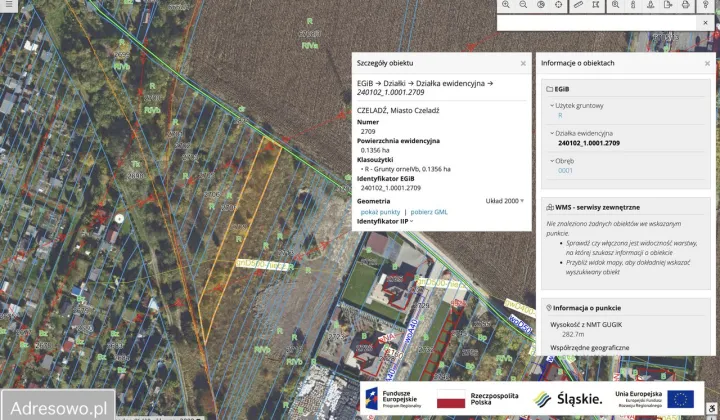The image size is (720, 420).
Task: Click the Informacja o punkcie header
Action: click(x=583, y=308)
